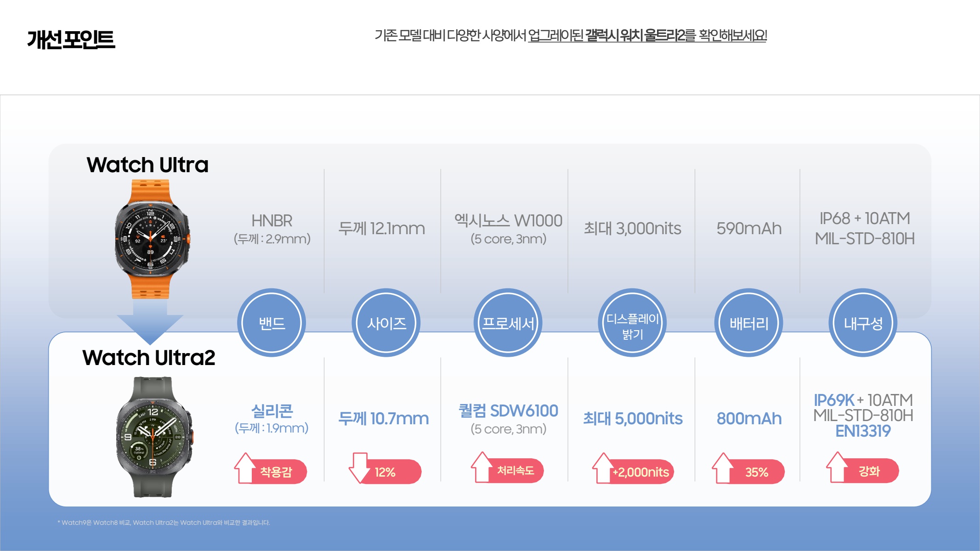Click the 두께 10.7mm text
The height and width of the screenshot is (551, 980).
pyautogui.click(x=383, y=418)
